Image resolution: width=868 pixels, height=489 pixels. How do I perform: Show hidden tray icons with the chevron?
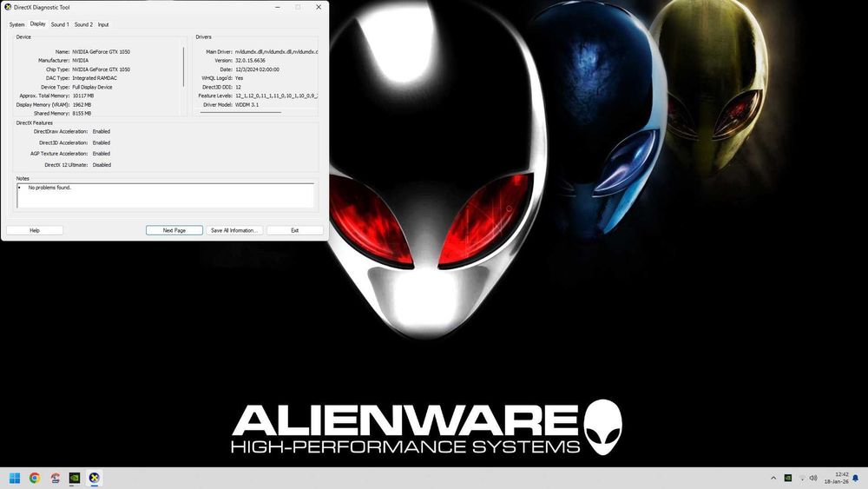[773, 478]
